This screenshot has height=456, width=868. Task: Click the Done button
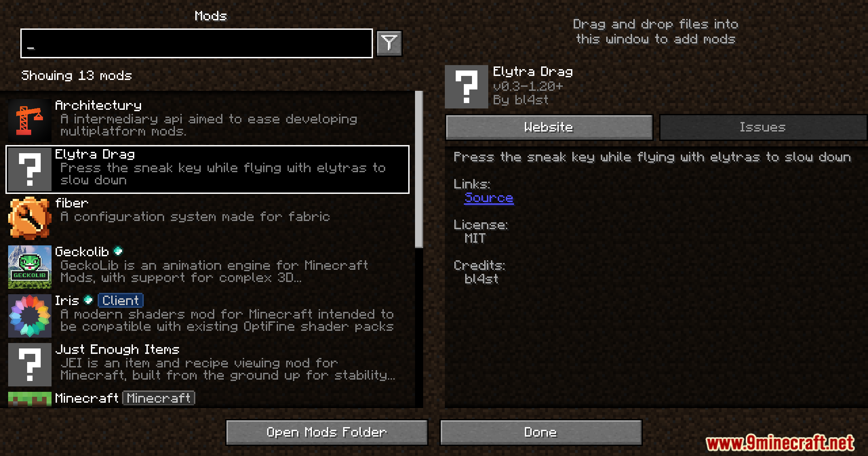click(x=541, y=432)
